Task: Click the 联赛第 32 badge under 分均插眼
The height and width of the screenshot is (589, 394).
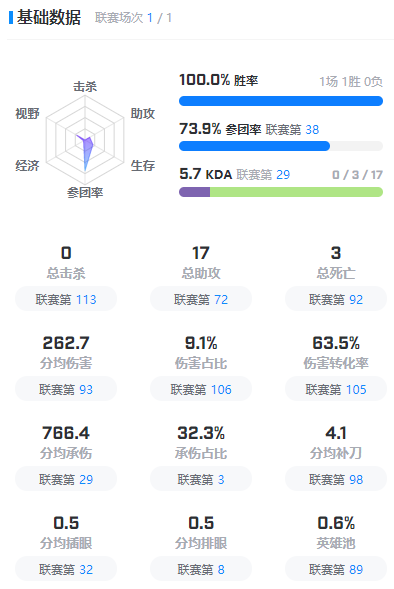Action: tap(66, 570)
